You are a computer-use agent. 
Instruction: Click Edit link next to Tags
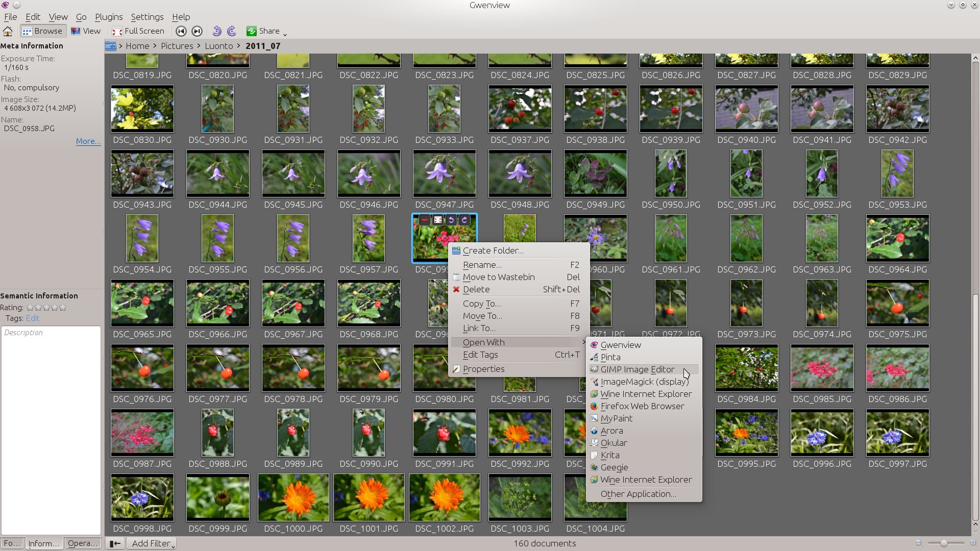pyautogui.click(x=33, y=318)
